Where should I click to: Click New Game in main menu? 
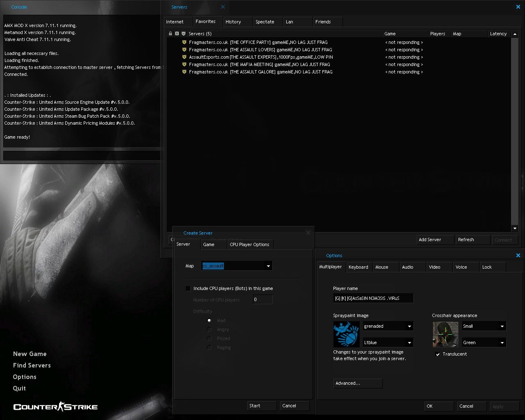(30, 354)
